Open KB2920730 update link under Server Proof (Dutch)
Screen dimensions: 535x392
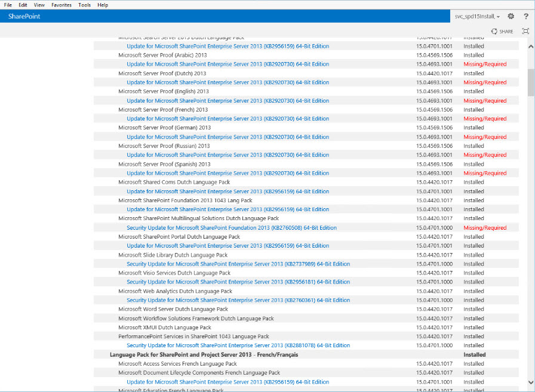pos(228,82)
